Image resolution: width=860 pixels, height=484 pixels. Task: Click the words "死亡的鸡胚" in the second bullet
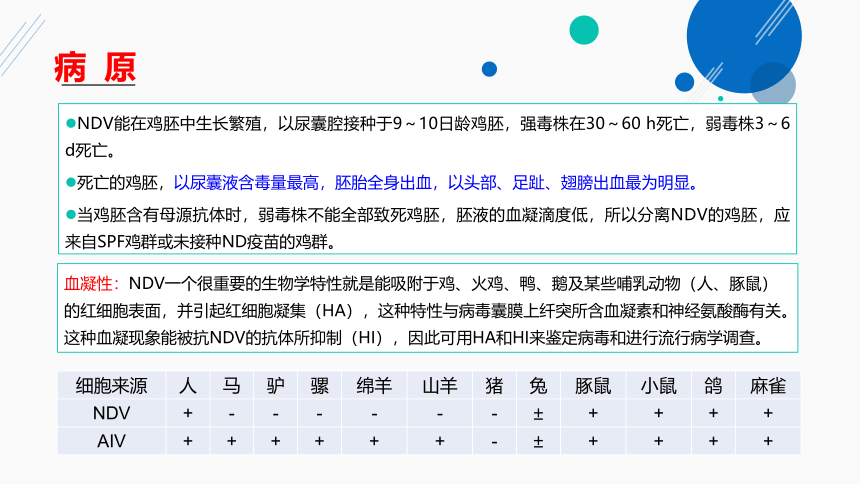coord(117,183)
